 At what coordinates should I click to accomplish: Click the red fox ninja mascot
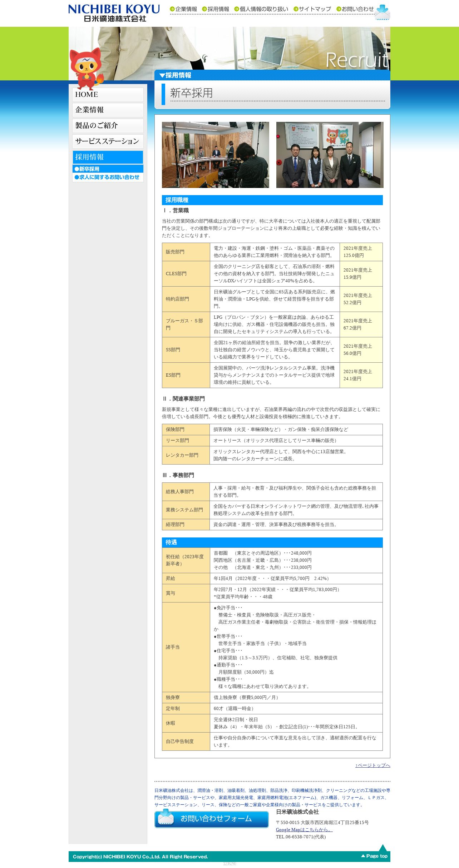click(x=87, y=68)
